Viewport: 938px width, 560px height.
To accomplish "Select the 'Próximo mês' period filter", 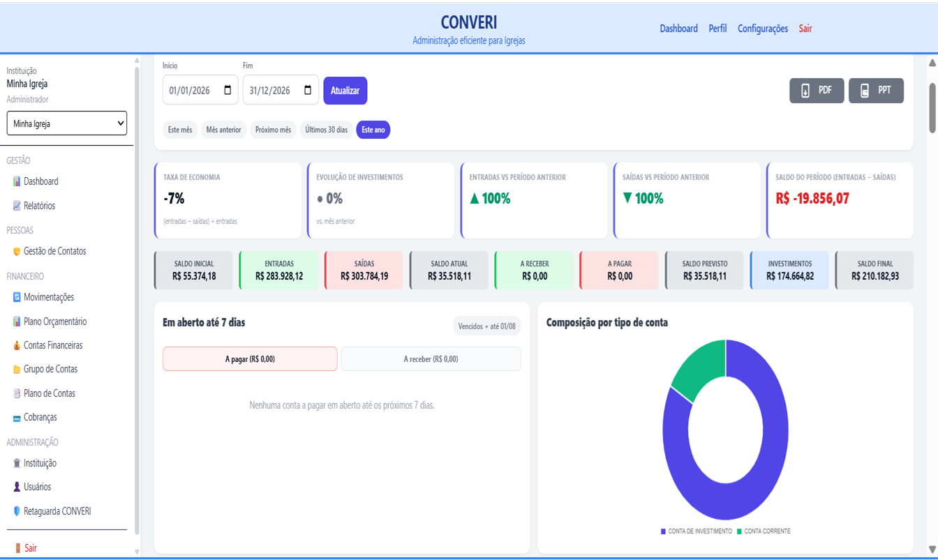I will 273,130.
